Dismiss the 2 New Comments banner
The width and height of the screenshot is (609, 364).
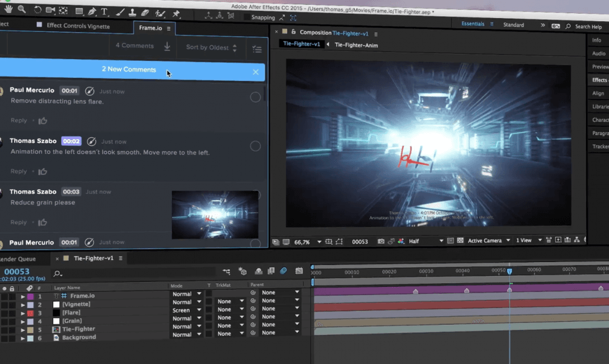tap(255, 72)
